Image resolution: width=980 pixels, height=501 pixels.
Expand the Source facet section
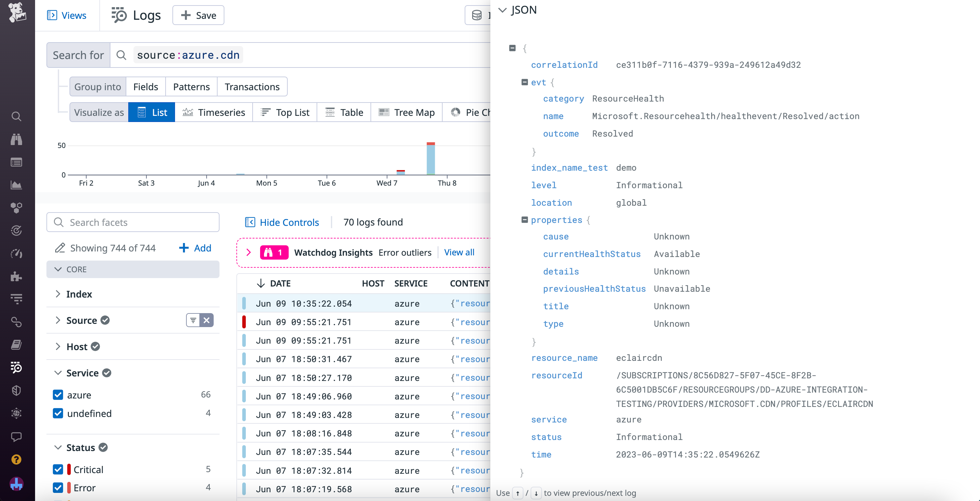tap(58, 321)
